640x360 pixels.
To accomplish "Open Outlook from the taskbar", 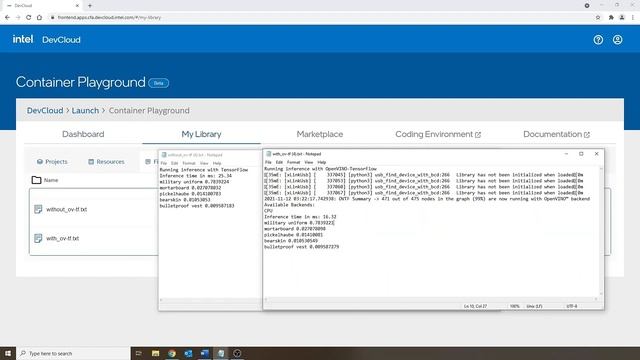I will [188, 353].
